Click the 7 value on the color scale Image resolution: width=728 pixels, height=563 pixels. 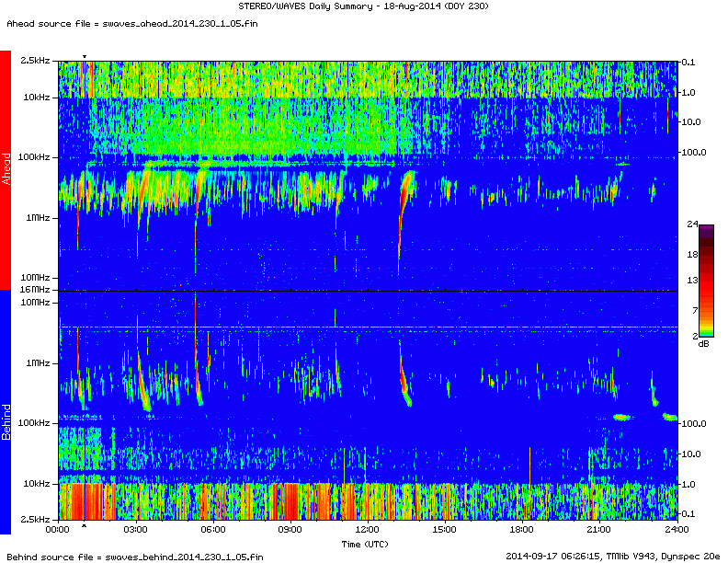pos(695,310)
